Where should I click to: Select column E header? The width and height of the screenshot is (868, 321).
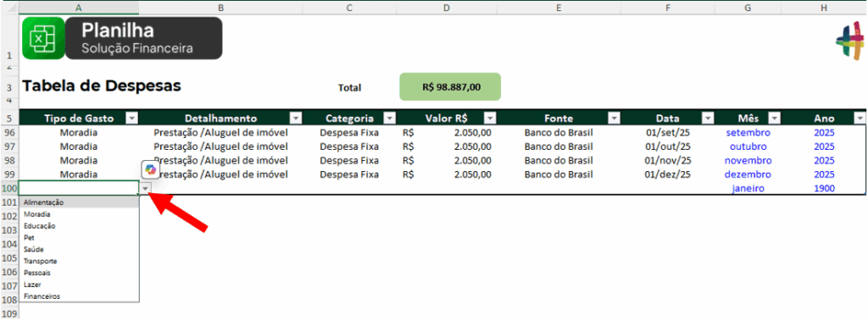[559, 8]
